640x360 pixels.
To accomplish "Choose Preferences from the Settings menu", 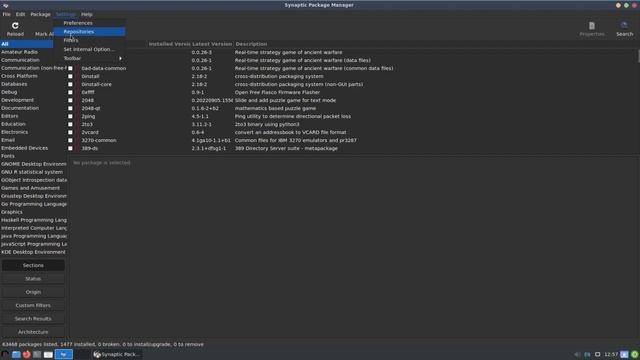I will point(89,23).
